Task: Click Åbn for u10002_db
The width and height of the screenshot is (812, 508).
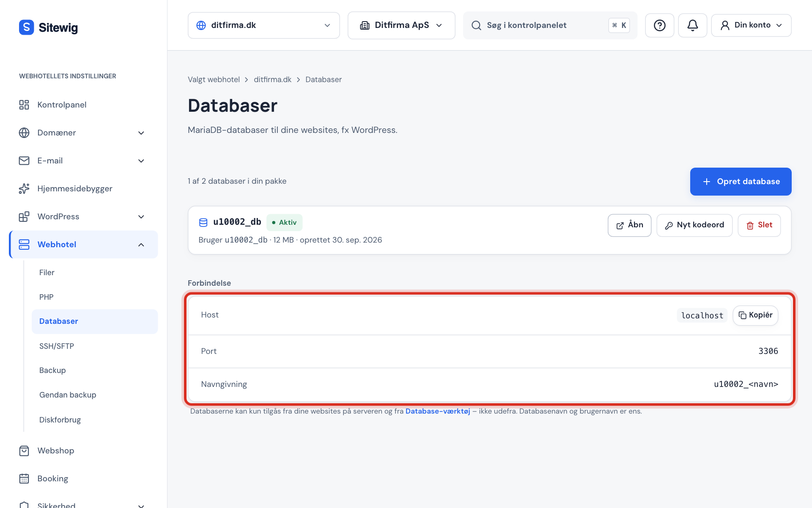Action: (629, 225)
